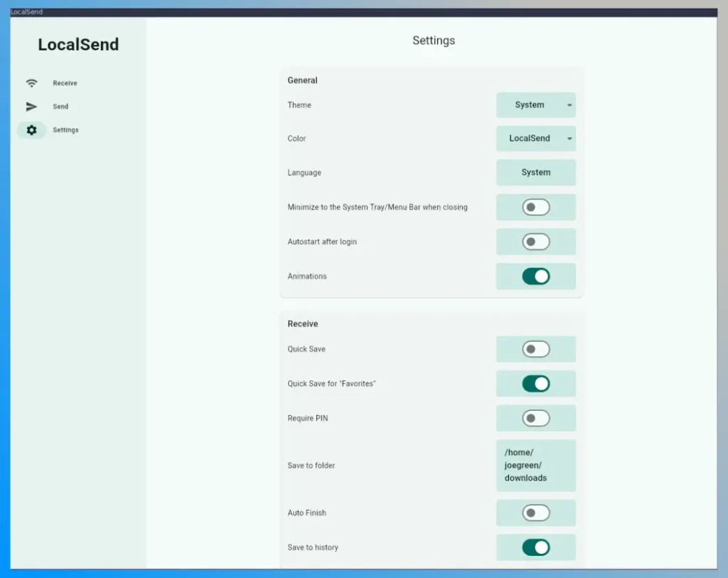Click the Theme dropdown arrow
The height and width of the screenshot is (578, 728).
pos(569,105)
